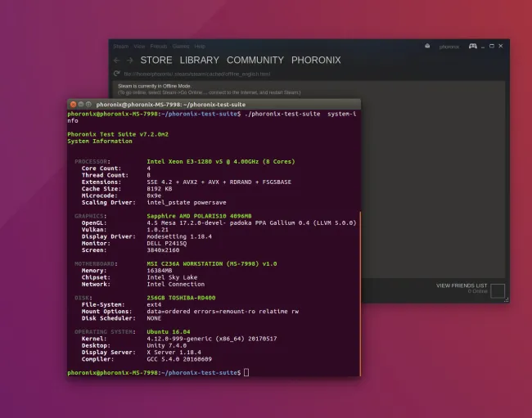Open the Games menu in Steam window
Image resolution: width=532 pixels, height=418 pixels.
click(181, 47)
